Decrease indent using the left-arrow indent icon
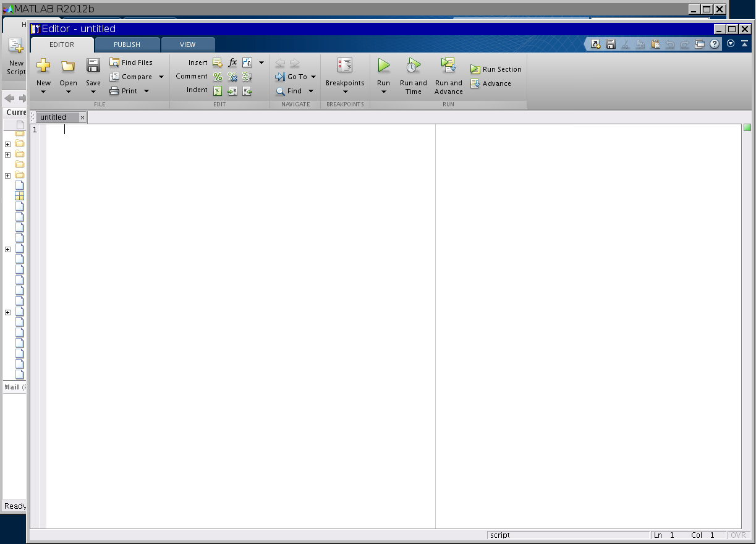This screenshot has height=544, width=756. click(x=247, y=91)
